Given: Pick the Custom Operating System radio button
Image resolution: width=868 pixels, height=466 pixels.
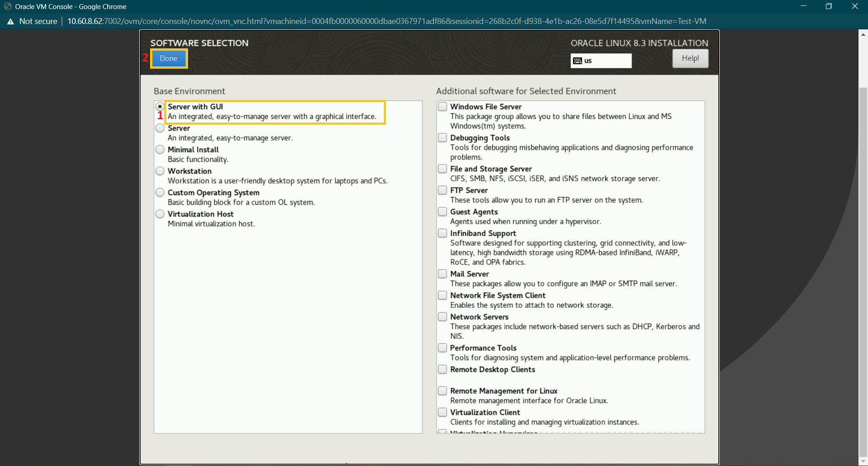Looking at the screenshot, I should point(160,193).
